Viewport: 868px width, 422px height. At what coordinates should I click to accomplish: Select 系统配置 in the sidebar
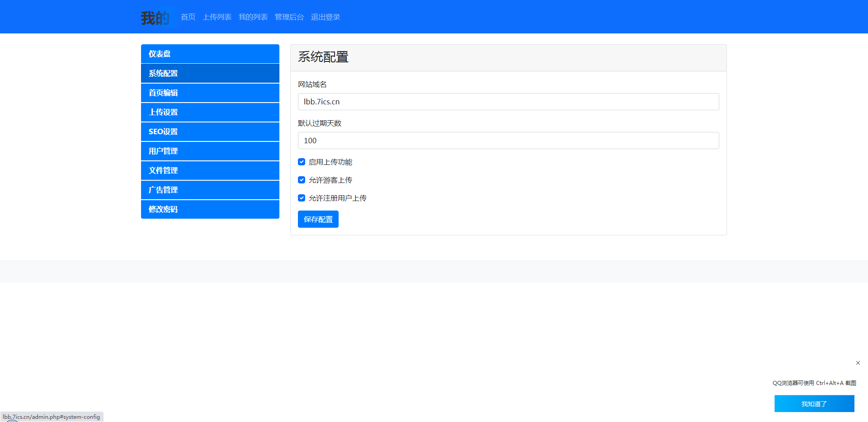(210, 73)
